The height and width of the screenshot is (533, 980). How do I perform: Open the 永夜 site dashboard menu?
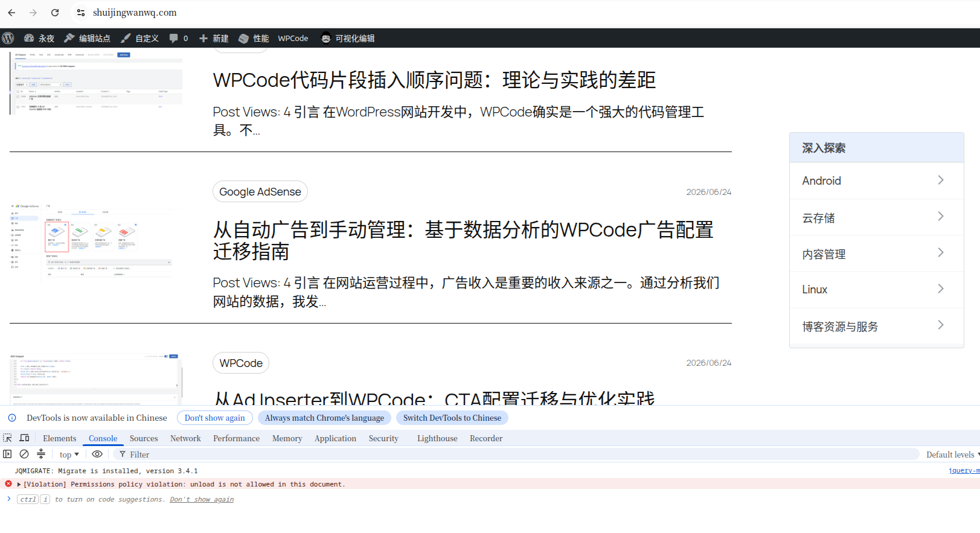(x=39, y=38)
